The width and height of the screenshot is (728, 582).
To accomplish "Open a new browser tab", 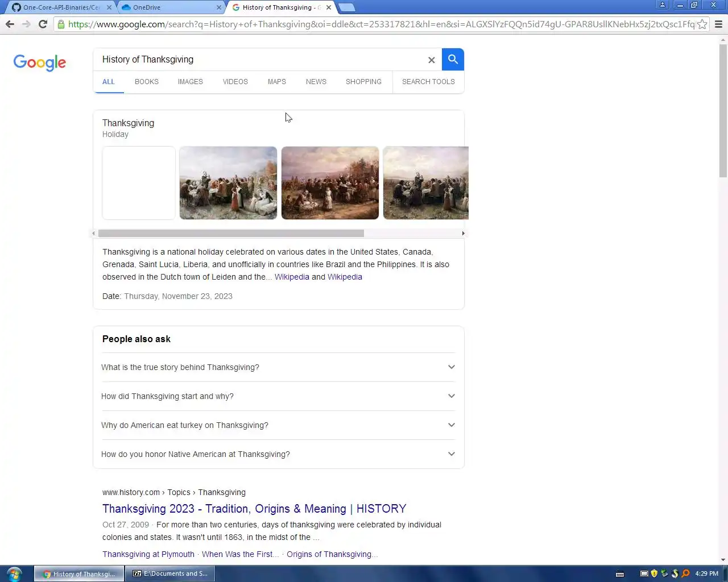I will (x=346, y=7).
